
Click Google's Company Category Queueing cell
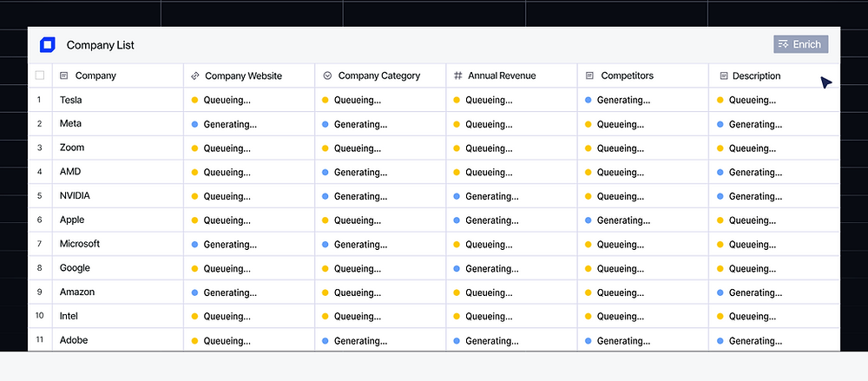point(380,268)
